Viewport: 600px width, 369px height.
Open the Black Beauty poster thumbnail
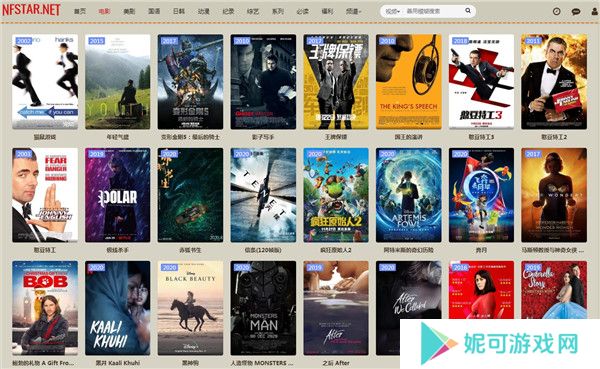click(x=190, y=308)
